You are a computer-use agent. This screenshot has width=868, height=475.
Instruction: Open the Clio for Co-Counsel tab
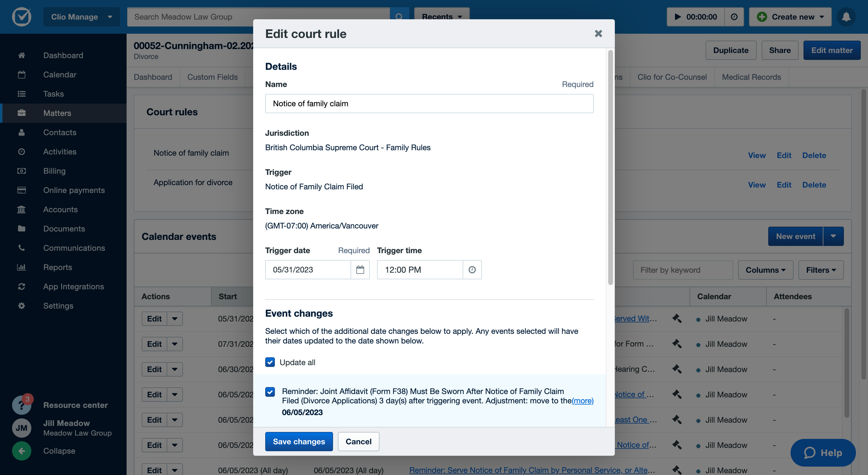(x=672, y=77)
